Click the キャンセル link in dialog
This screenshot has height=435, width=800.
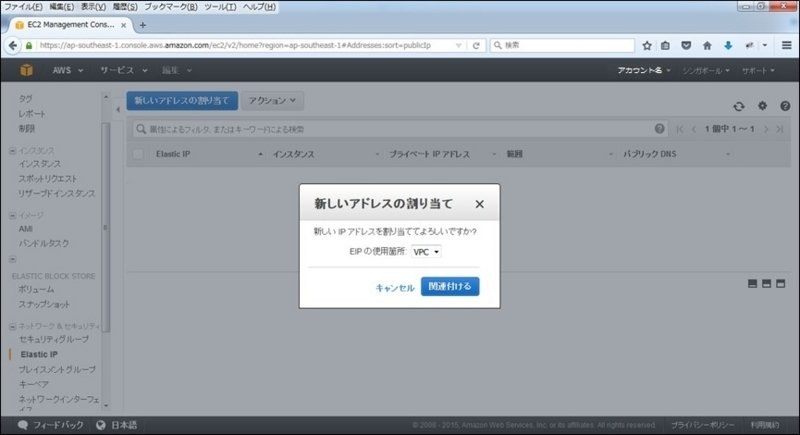tap(394, 288)
